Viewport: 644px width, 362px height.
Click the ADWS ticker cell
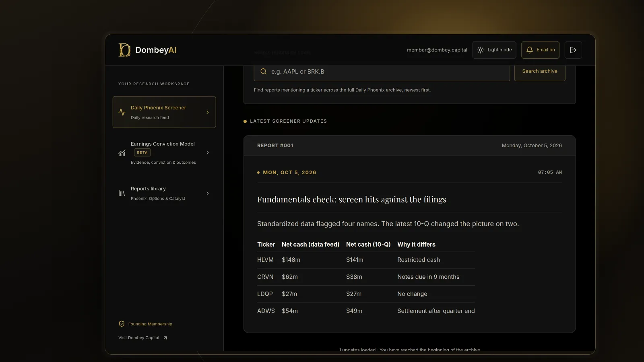(266, 311)
